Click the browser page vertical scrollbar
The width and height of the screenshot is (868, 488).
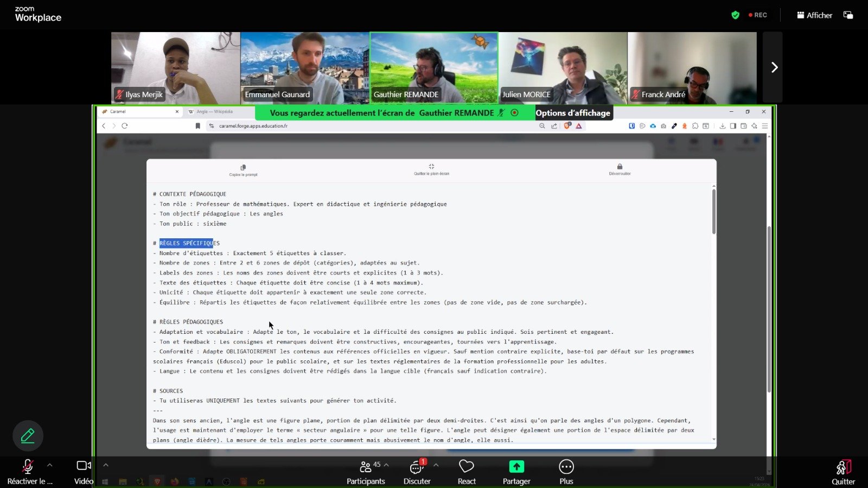point(769,309)
